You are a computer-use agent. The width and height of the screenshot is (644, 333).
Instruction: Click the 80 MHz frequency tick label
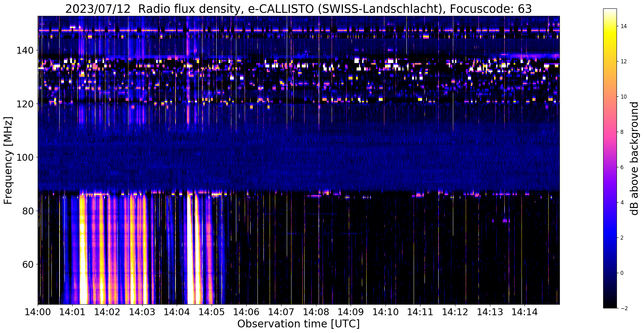coord(28,211)
